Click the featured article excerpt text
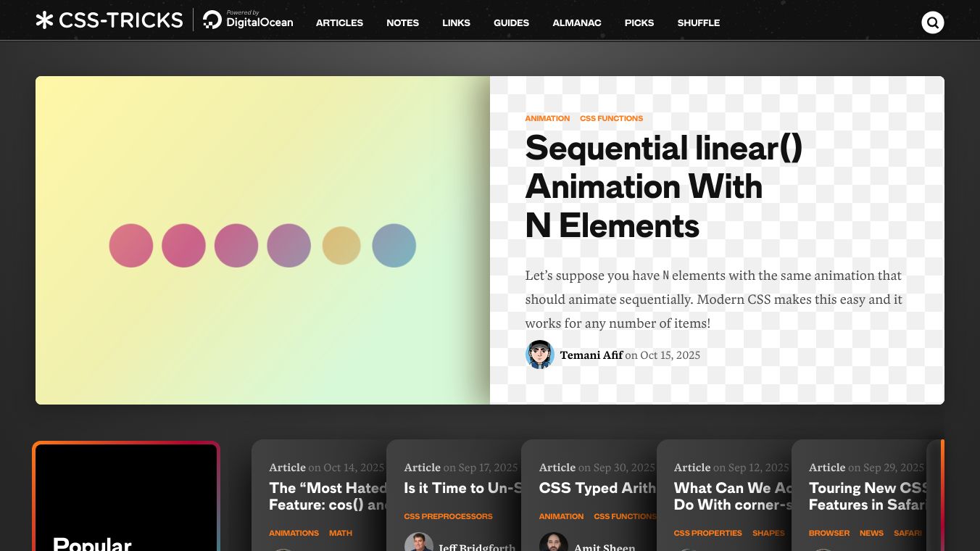The height and width of the screenshot is (551, 980). [x=714, y=299]
